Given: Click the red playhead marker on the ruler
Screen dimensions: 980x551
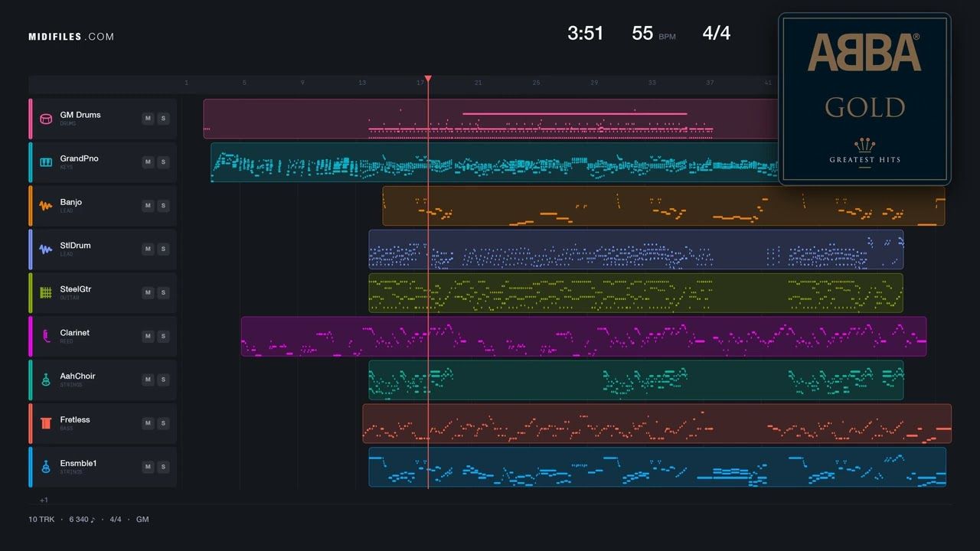Looking at the screenshot, I should [428, 79].
